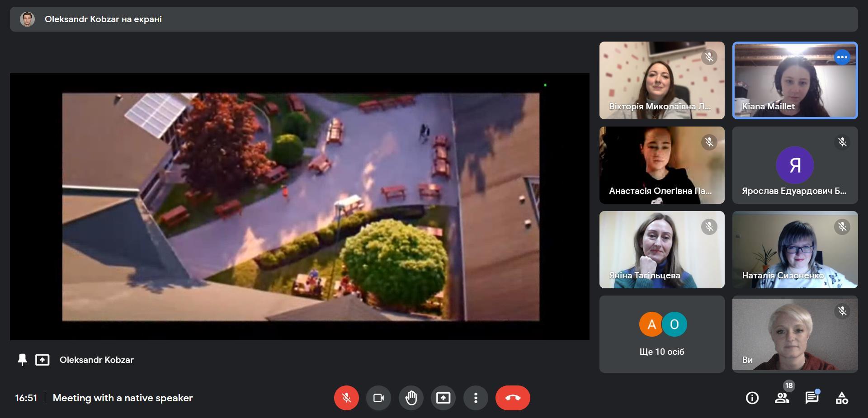Open options on Kiana Maillet's tile
Image resolution: width=868 pixels, height=418 pixels.
coord(842,57)
